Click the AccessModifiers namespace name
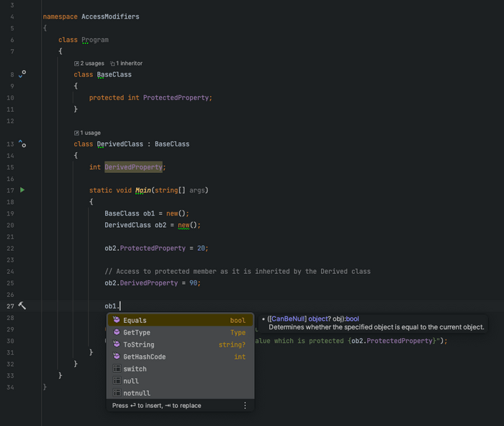The height and width of the screenshot is (426, 504). 110,17
